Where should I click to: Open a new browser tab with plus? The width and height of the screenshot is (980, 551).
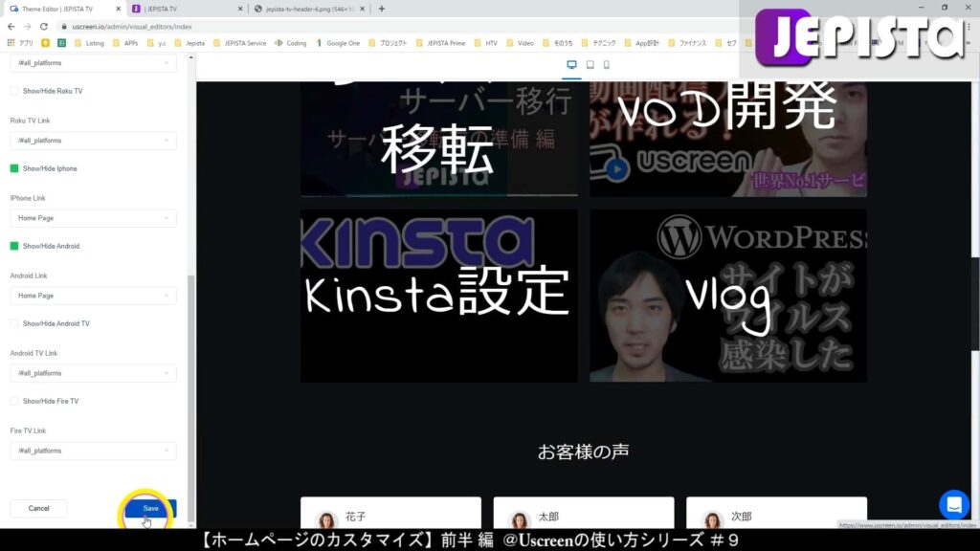click(381, 9)
